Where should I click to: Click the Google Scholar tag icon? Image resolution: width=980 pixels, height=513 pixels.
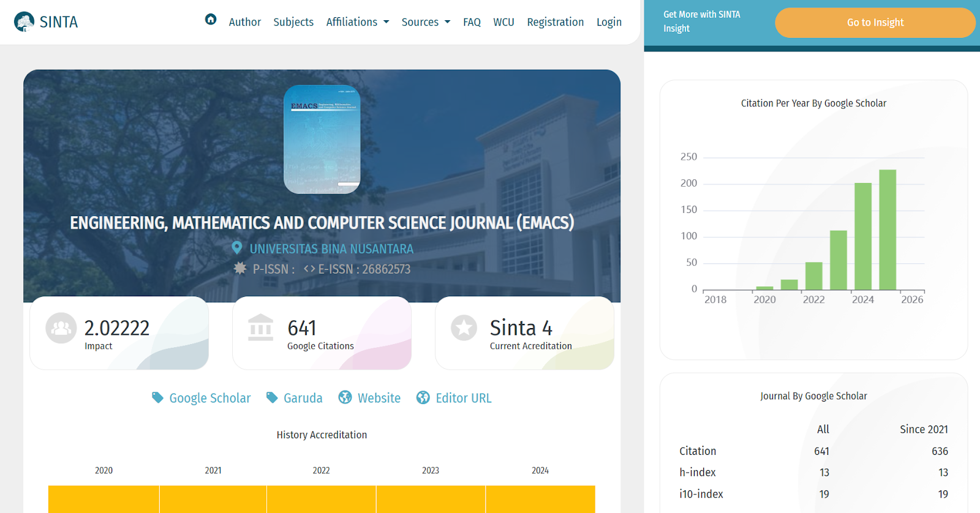point(157,398)
